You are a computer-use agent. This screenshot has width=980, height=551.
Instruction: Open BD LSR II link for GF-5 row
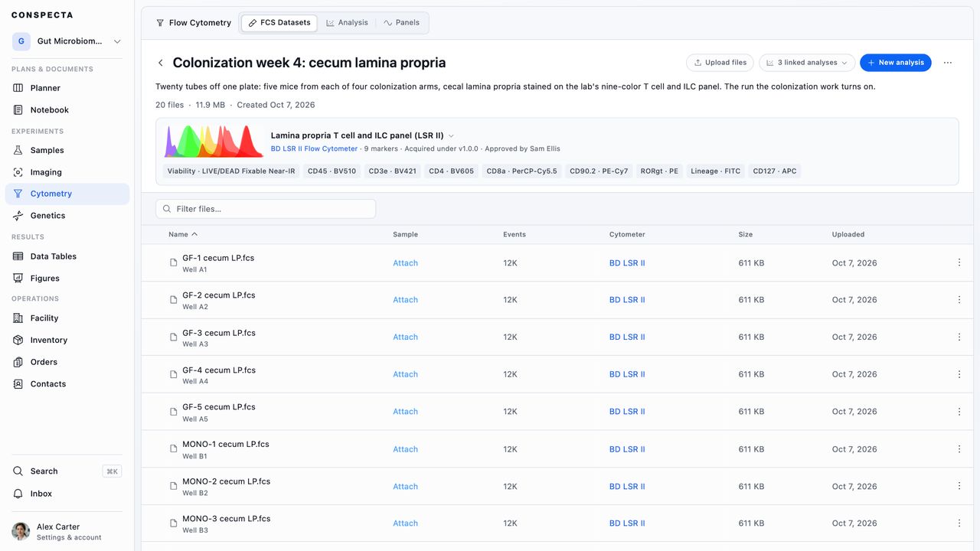[627, 412]
